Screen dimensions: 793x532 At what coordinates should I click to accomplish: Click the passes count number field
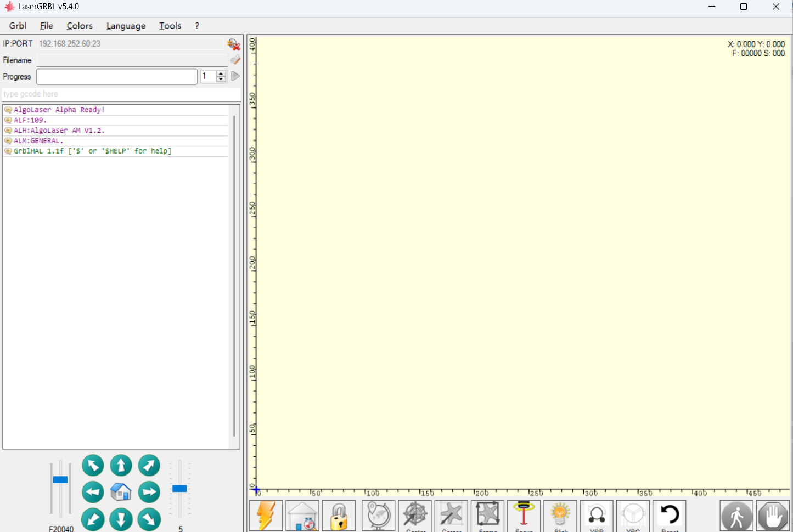pos(209,77)
